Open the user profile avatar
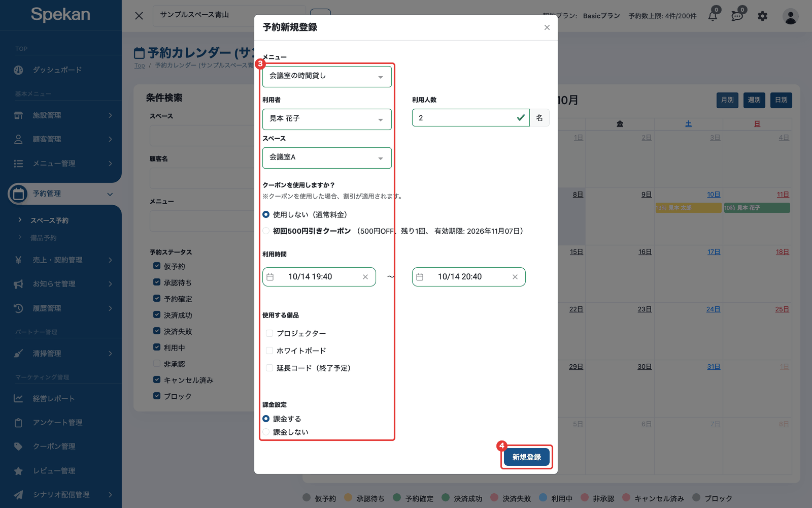 [x=790, y=16]
